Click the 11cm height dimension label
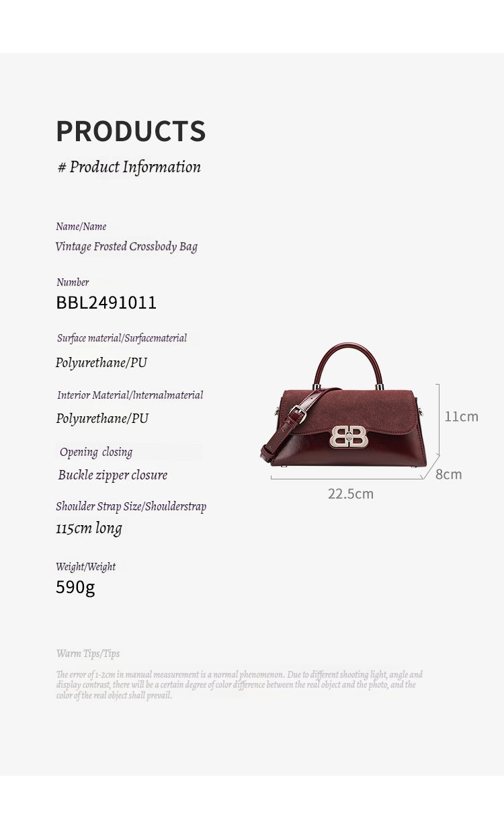The image size is (504, 821). coord(462,416)
